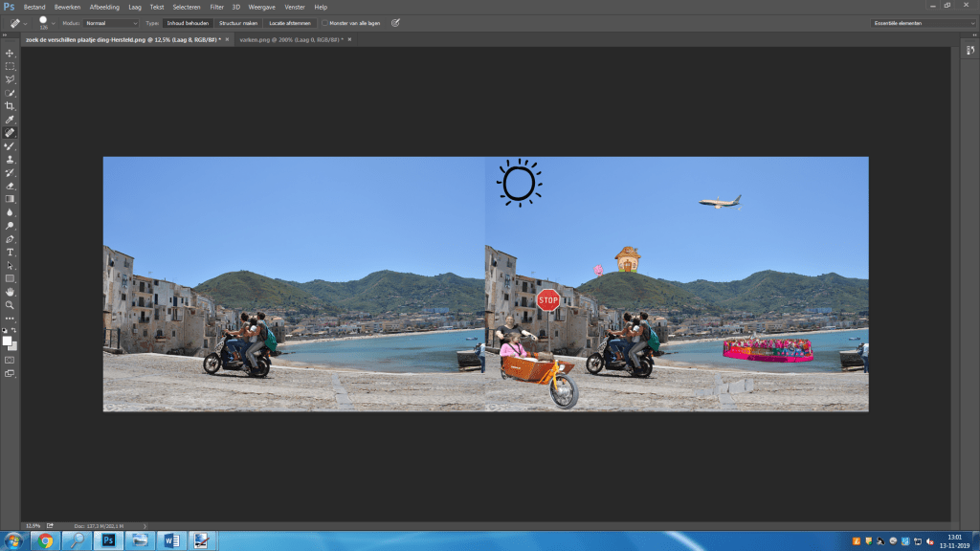The image size is (980, 551).
Task: Open the Modus 'Normaal' dropdown
Action: (x=110, y=22)
